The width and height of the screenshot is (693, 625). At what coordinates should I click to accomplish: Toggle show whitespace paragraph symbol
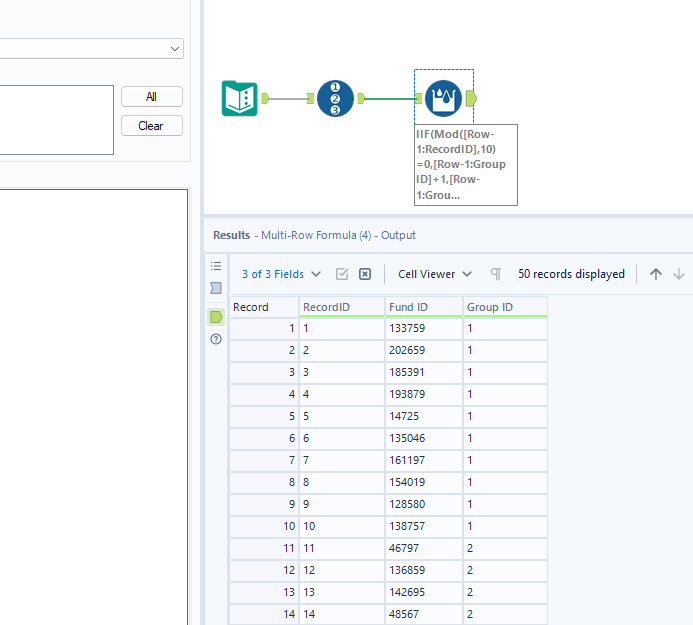tap(495, 274)
